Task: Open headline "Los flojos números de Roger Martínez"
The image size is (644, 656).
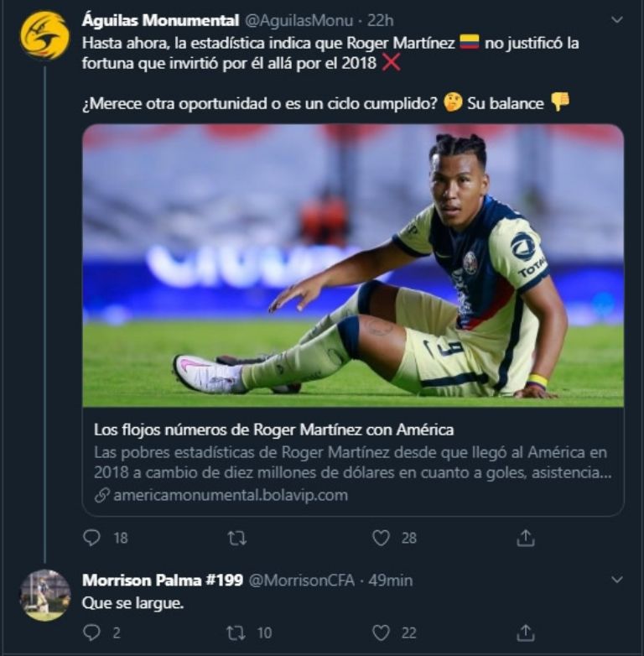Action: [273, 430]
